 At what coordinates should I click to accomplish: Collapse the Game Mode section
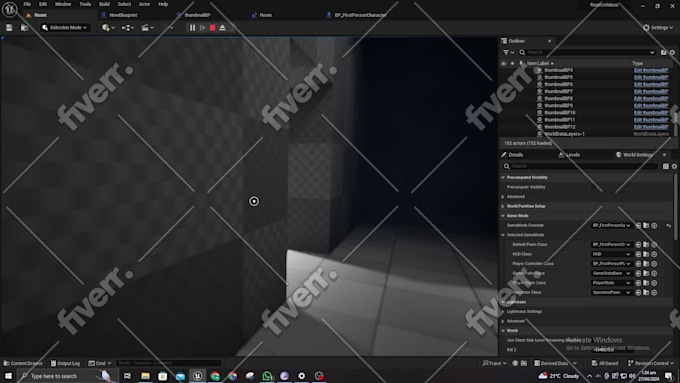[503, 216]
